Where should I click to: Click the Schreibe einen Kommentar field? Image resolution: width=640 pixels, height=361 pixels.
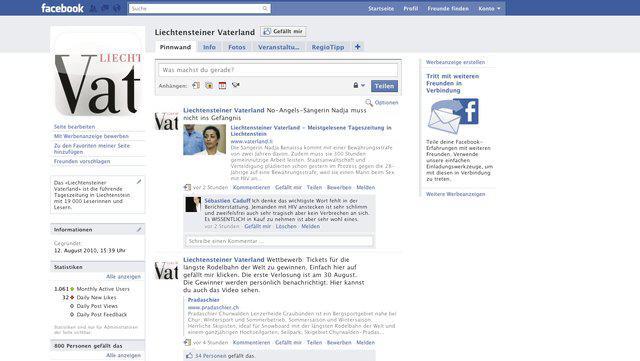[279, 241]
